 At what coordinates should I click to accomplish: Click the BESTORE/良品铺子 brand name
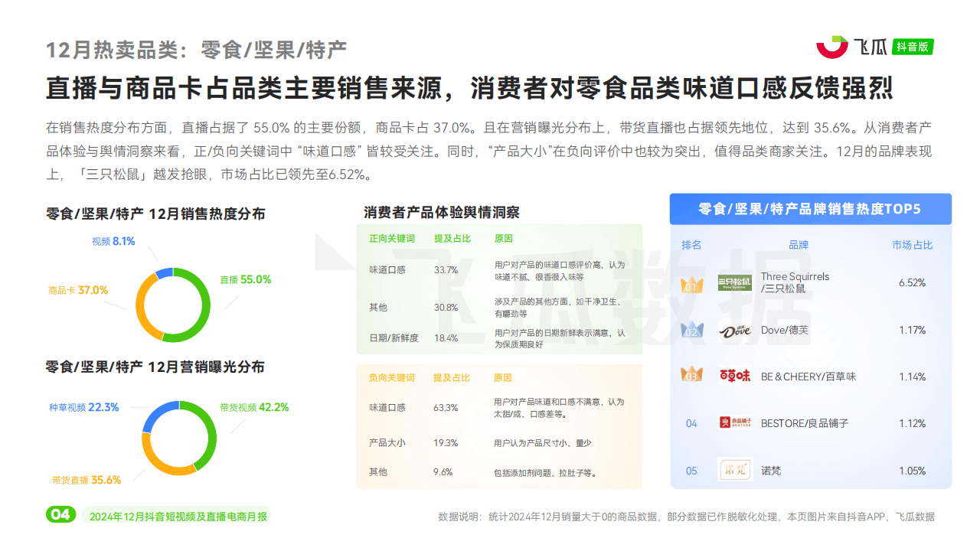coord(804,423)
